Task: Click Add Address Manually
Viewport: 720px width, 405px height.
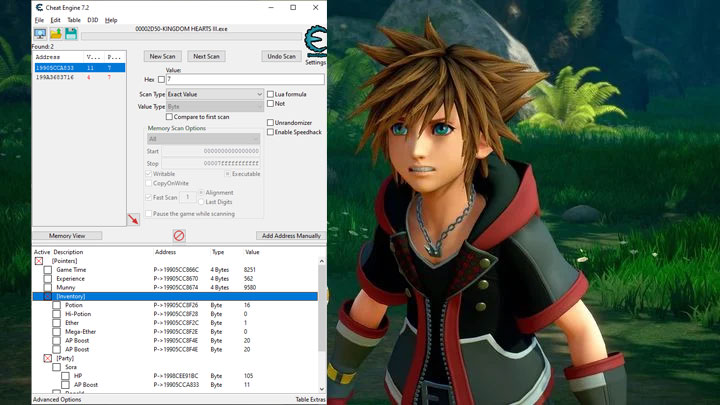Action: point(291,236)
